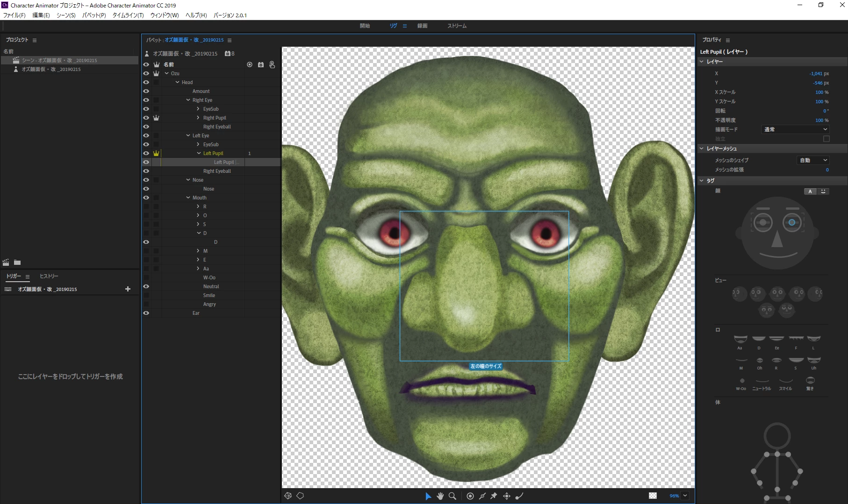
Task: Collapse the Mouth group
Action: tap(188, 198)
